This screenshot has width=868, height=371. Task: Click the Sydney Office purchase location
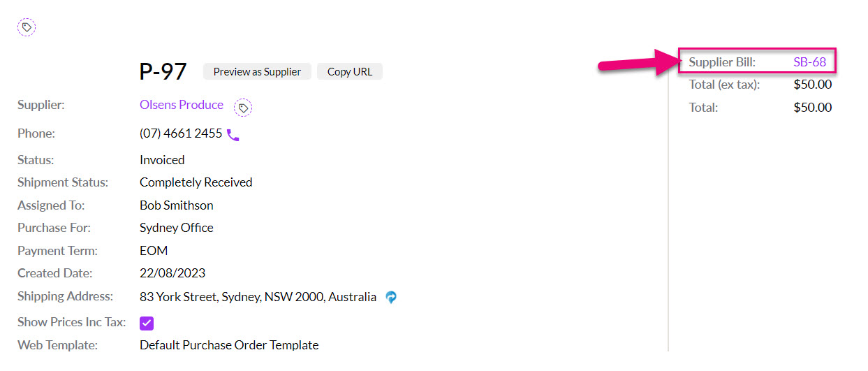pyautogui.click(x=177, y=228)
